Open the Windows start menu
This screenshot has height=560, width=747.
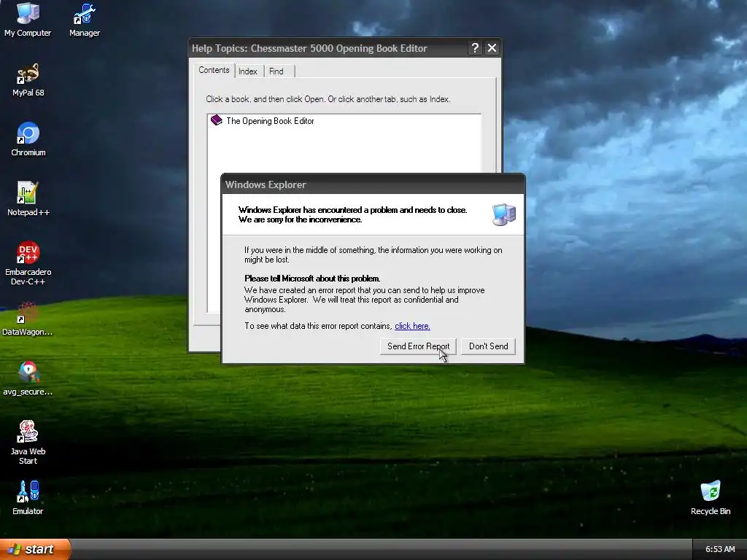pyautogui.click(x=35, y=549)
